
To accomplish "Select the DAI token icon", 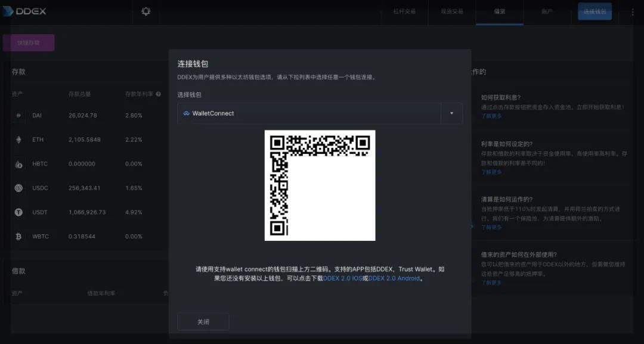I will point(19,115).
